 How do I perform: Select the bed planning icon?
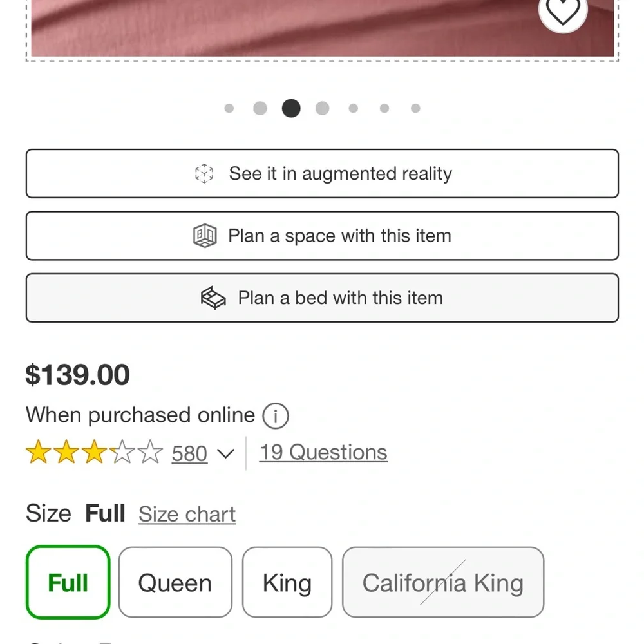tap(213, 298)
